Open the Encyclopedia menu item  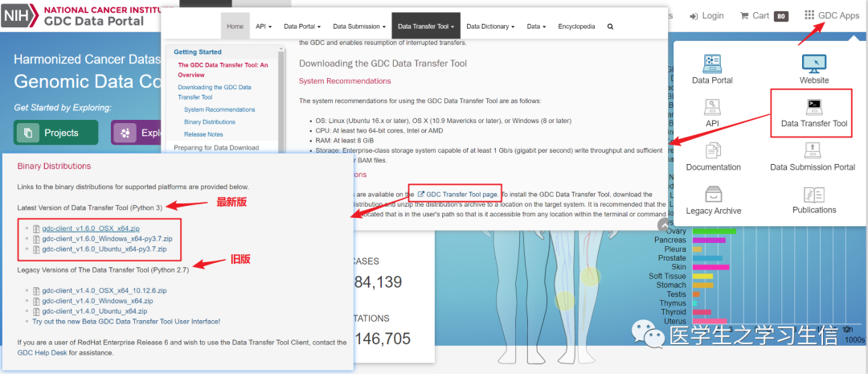pos(576,26)
